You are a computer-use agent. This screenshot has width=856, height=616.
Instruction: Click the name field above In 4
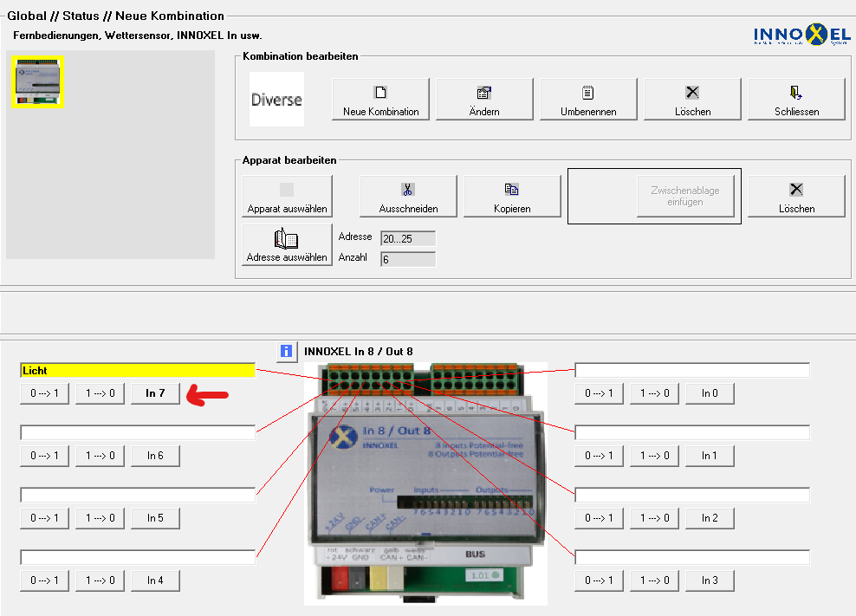click(x=138, y=557)
